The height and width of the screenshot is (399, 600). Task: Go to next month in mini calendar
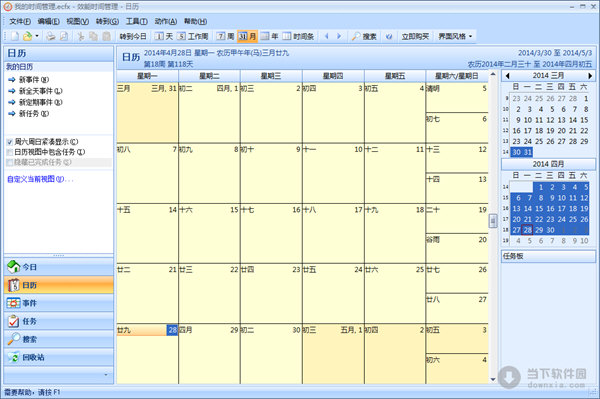coord(590,76)
